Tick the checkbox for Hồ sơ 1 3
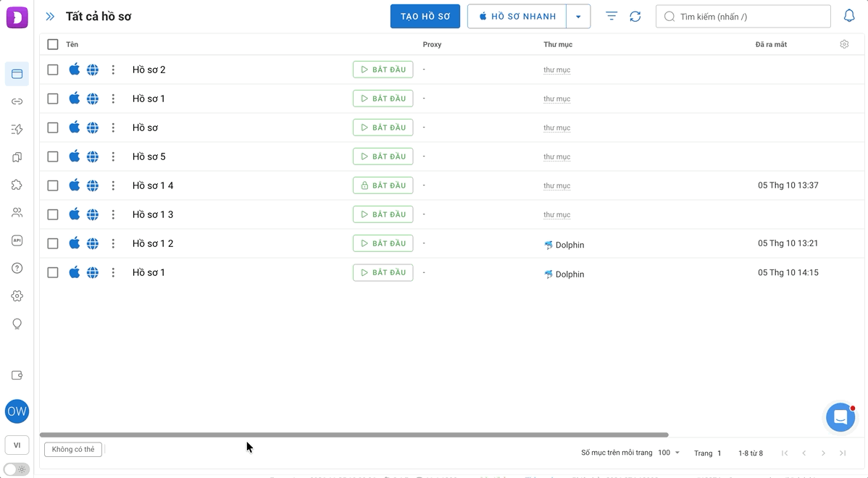Image resolution: width=868 pixels, height=478 pixels. pos(53,214)
